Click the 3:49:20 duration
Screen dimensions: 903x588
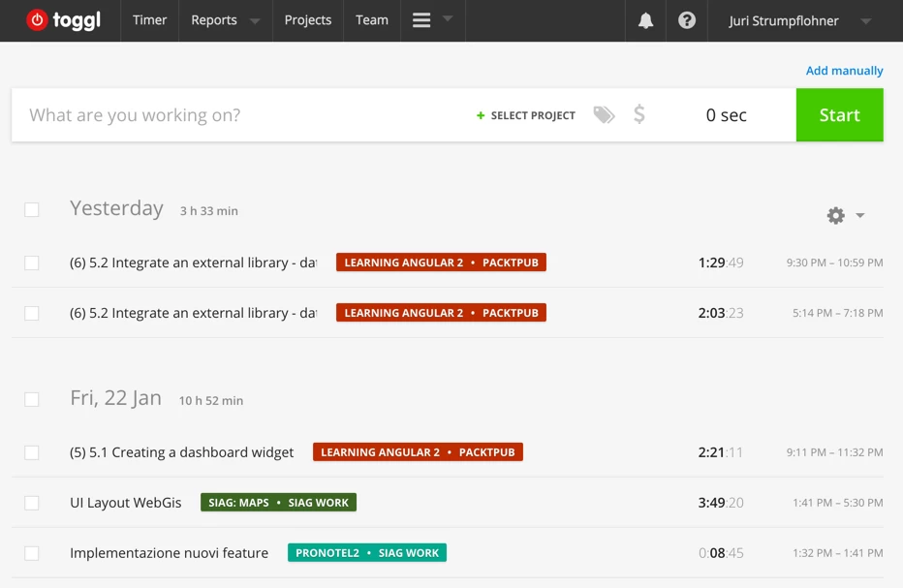[721, 502]
